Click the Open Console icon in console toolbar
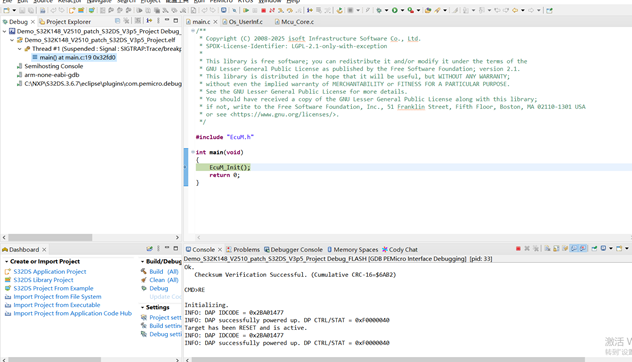Viewport: 632px width, 362px height. pos(619,249)
